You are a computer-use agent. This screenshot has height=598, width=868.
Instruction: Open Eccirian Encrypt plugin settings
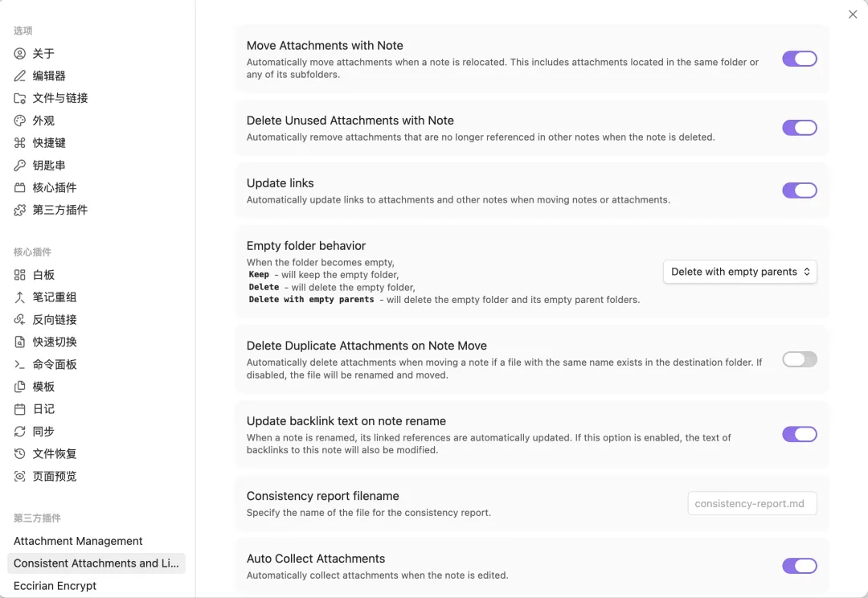pyautogui.click(x=55, y=586)
